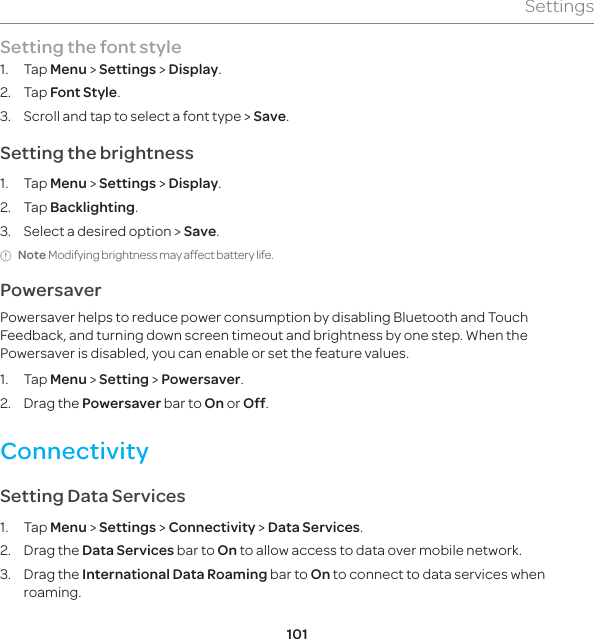Screen dimensions: 594x639
Task: Select the 'Setting the font style' heading
Action: click(x=91, y=47)
